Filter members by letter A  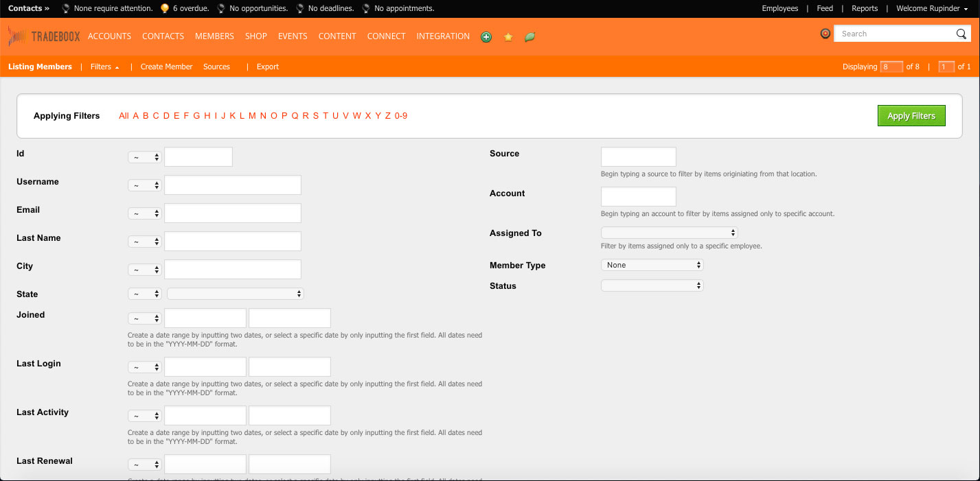[x=136, y=116]
